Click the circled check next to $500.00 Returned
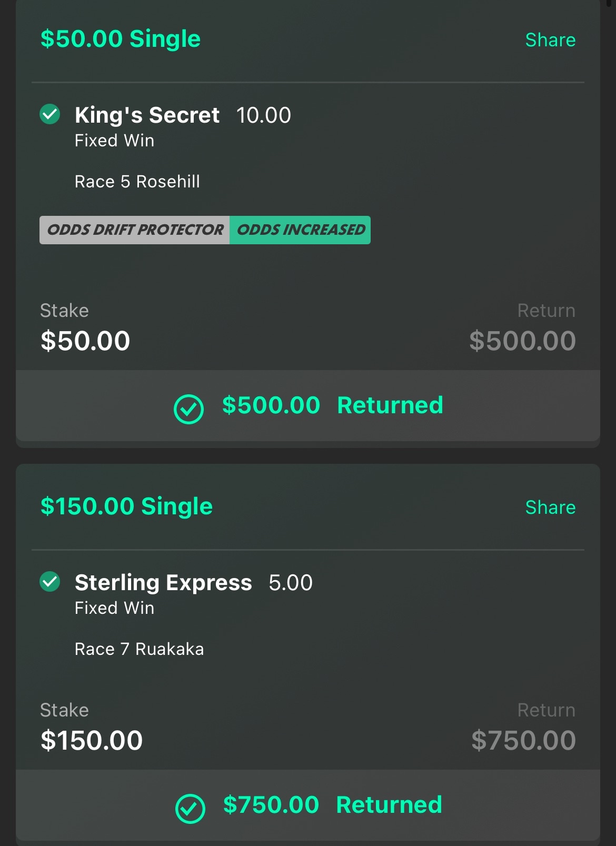Screen dimensions: 616x846 click(188, 409)
